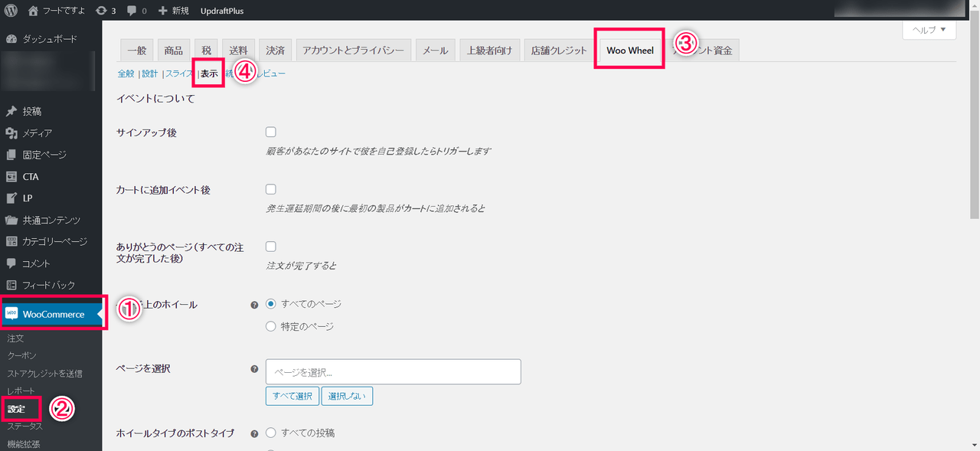Screen dimensions: 980x451
Task: Click the ダッシュボード gauge icon
Action: point(11,39)
